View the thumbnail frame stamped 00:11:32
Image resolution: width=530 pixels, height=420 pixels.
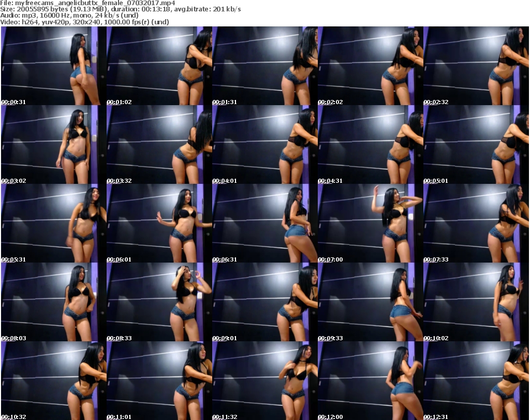pos(264,381)
